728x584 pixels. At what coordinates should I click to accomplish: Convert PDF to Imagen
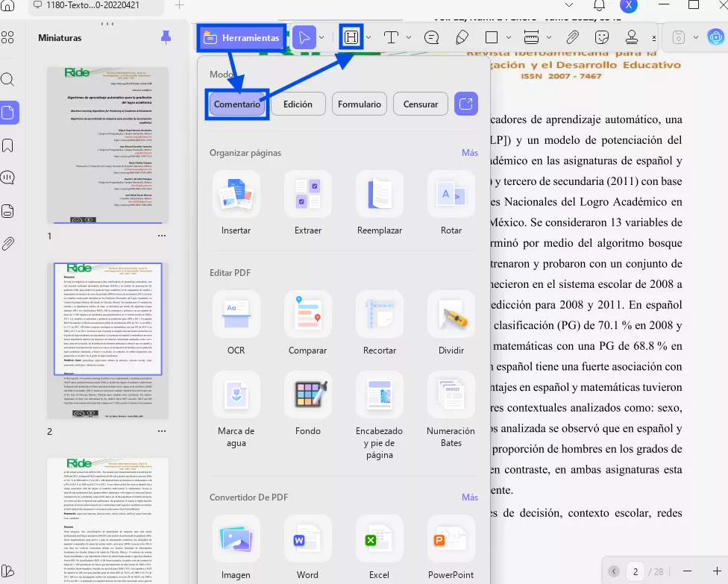tap(236, 547)
